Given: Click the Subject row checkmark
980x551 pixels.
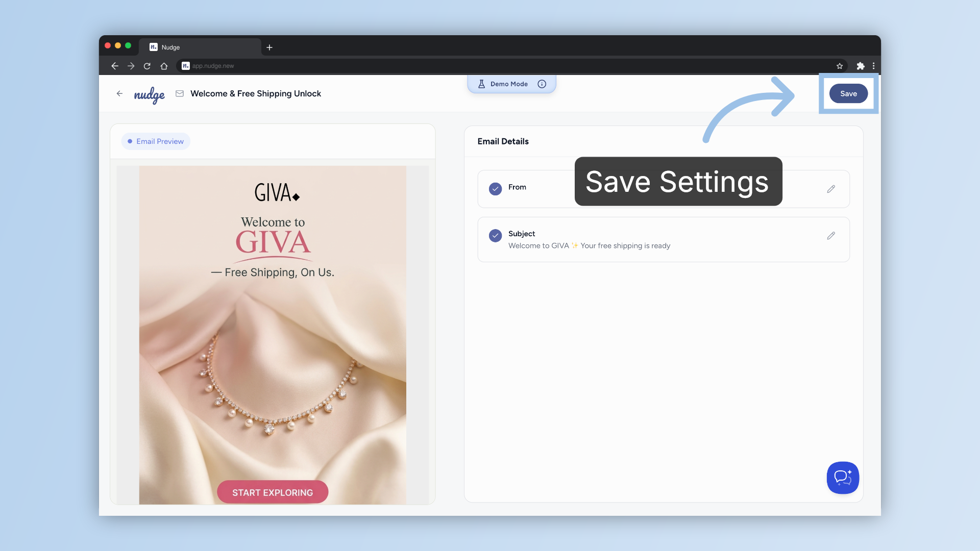Looking at the screenshot, I should pyautogui.click(x=495, y=236).
